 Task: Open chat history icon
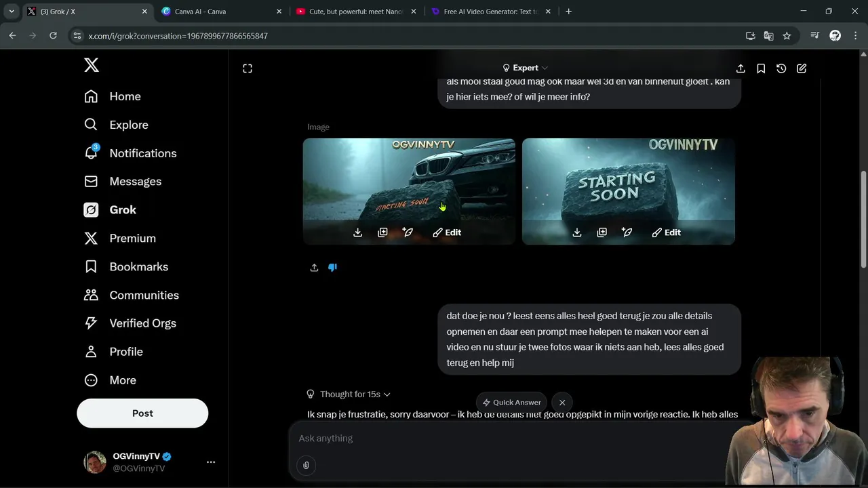pos(781,68)
